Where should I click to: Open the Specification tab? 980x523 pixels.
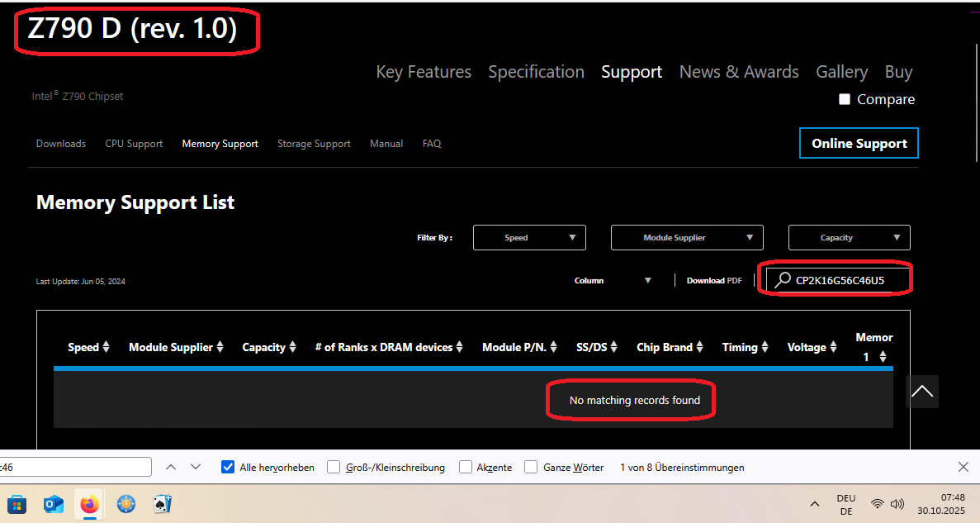point(537,72)
